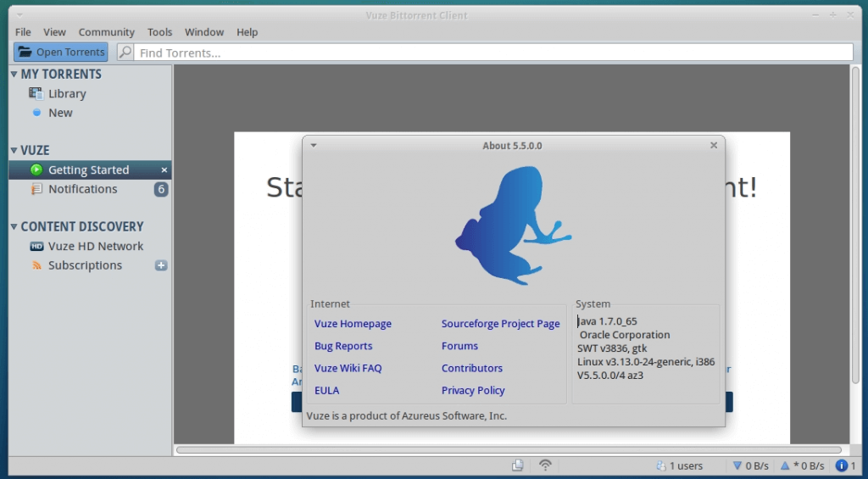The image size is (868, 479).
Task: Open the Tools menu
Action: point(159,32)
